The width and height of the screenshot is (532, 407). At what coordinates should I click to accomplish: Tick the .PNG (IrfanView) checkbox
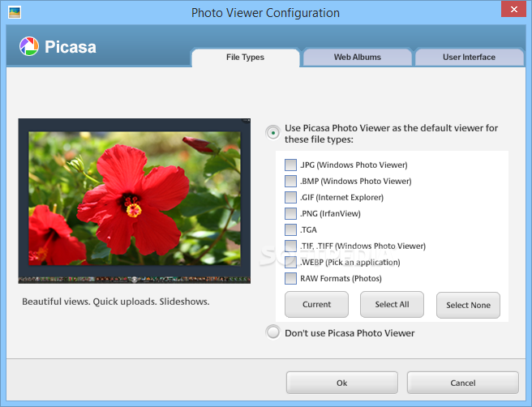click(290, 214)
